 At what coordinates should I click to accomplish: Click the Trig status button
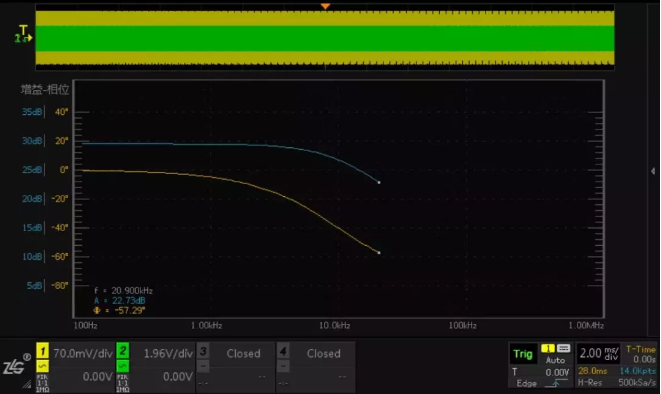click(x=523, y=354)
